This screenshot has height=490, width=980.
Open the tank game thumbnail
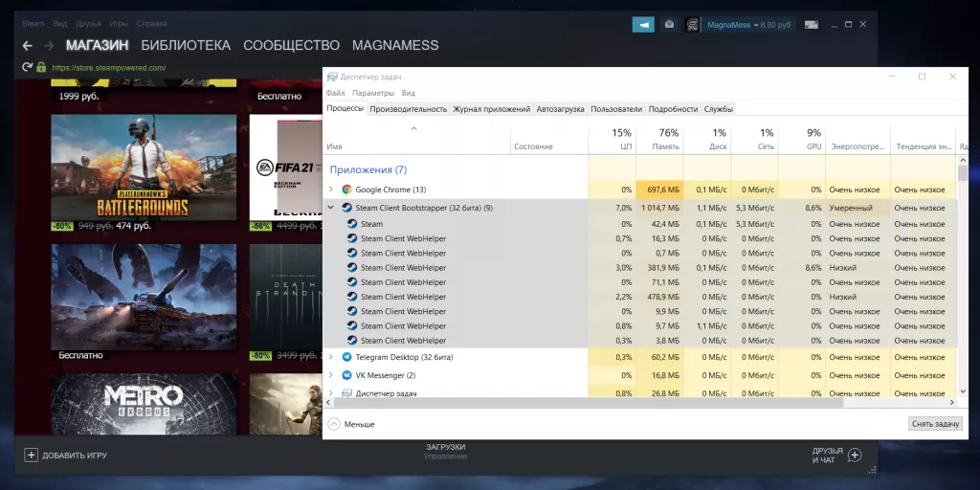point(144,297)
